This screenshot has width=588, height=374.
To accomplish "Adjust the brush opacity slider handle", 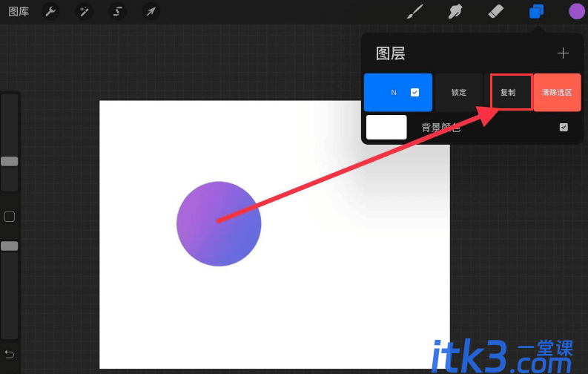I will (x=10, y=246).
